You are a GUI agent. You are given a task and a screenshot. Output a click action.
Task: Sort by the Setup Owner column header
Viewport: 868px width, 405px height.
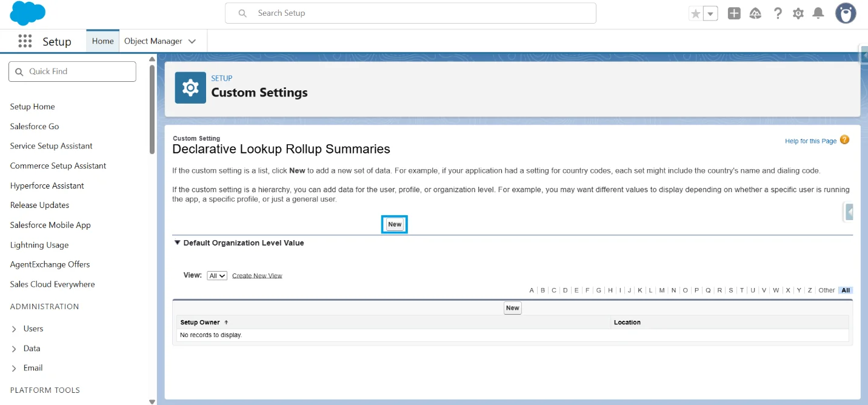click(201, 323)
